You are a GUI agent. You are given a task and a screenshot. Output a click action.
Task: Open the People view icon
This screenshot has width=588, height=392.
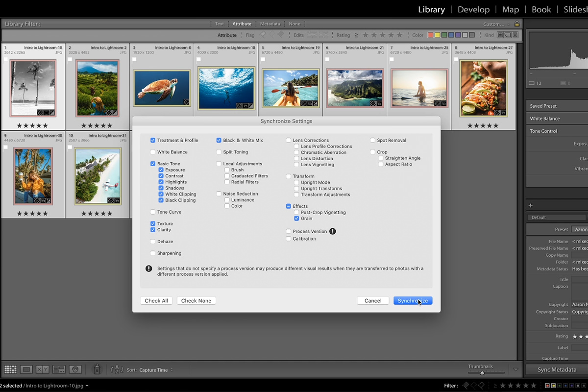75,369
